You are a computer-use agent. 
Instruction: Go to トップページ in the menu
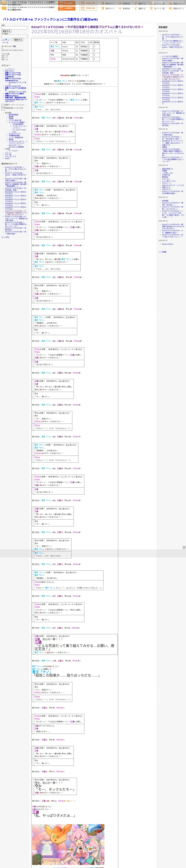coord(10,69)
